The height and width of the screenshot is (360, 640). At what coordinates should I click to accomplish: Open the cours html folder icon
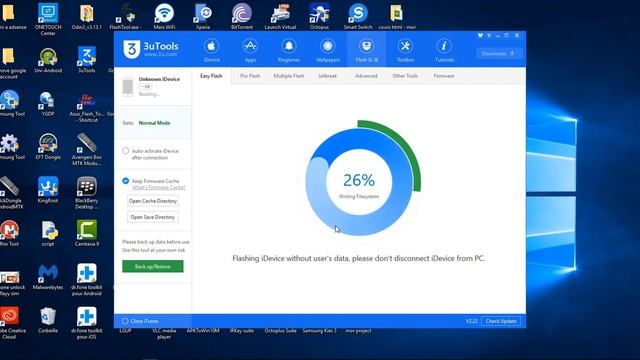coord(397,17)
